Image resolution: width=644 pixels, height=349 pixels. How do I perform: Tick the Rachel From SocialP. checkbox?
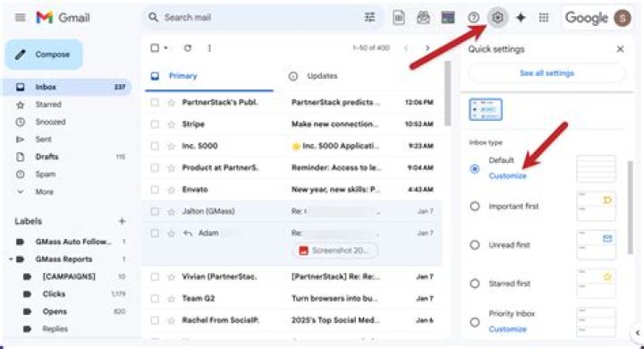pyautogui.click(x=155, y=320)
